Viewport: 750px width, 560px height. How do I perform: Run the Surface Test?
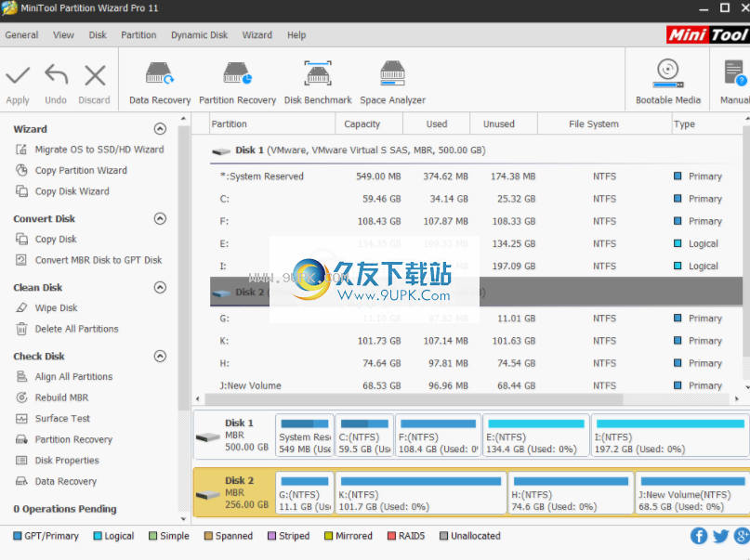[62, 419]
